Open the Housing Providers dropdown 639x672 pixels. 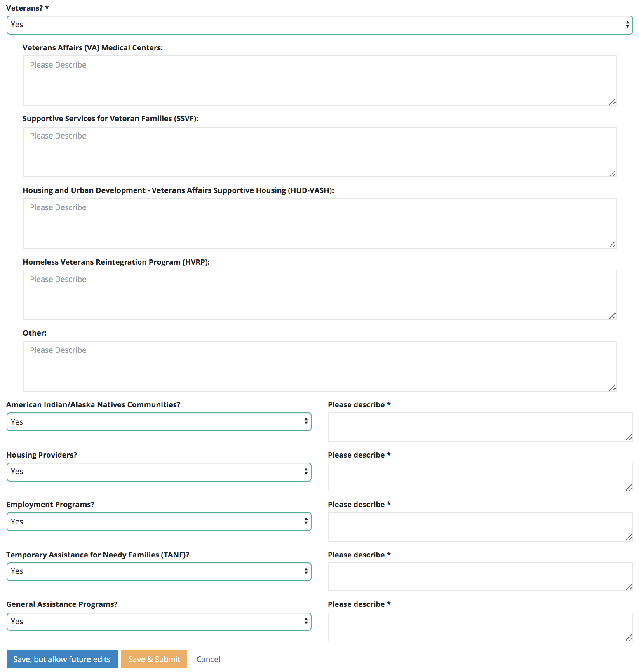[159, 472]
